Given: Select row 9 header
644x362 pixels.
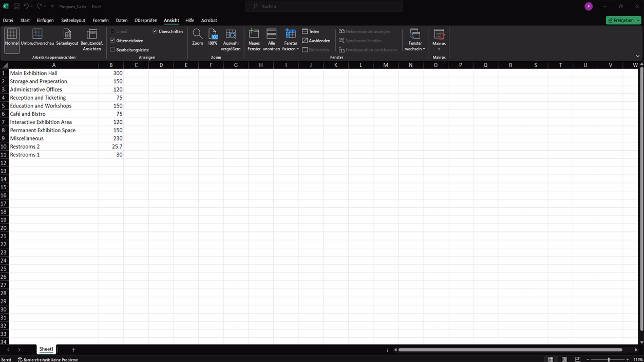Looking at the screenshot, I should (3, 138).
